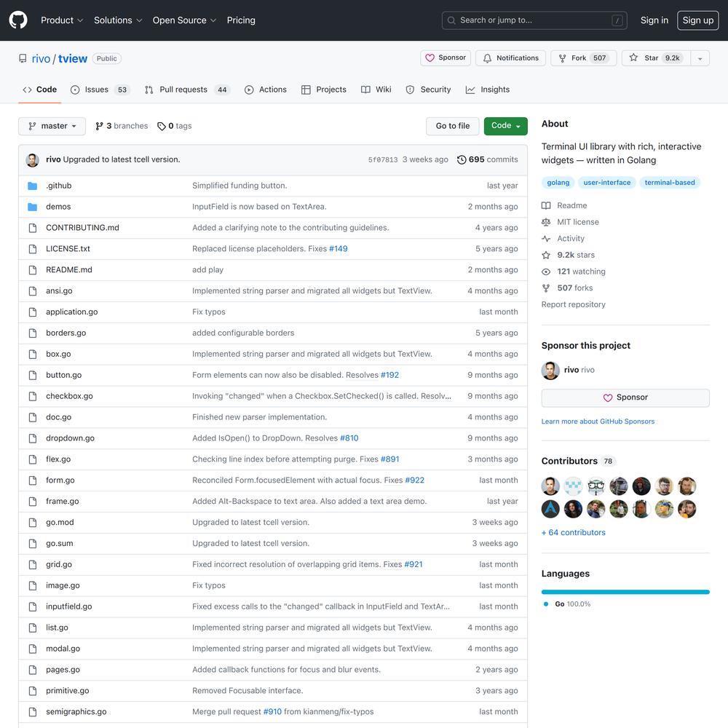Click the tag icon beside 0 tags

162,126
